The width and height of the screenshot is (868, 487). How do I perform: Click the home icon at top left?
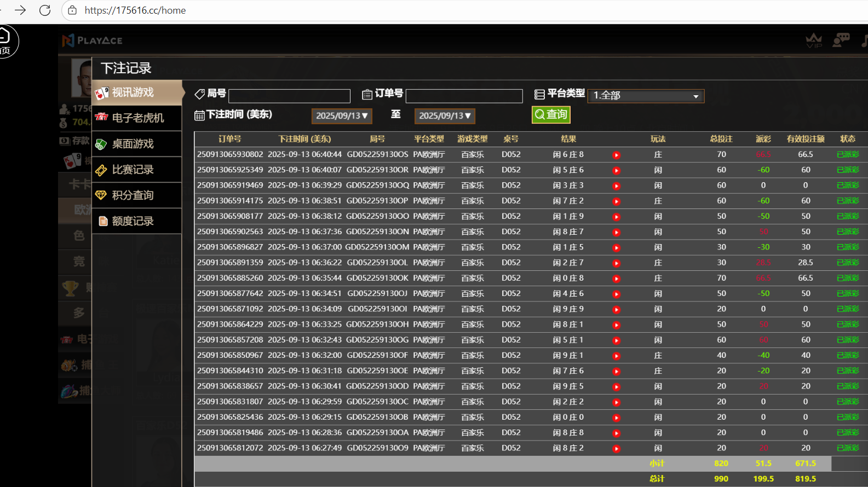pos(5,39)
